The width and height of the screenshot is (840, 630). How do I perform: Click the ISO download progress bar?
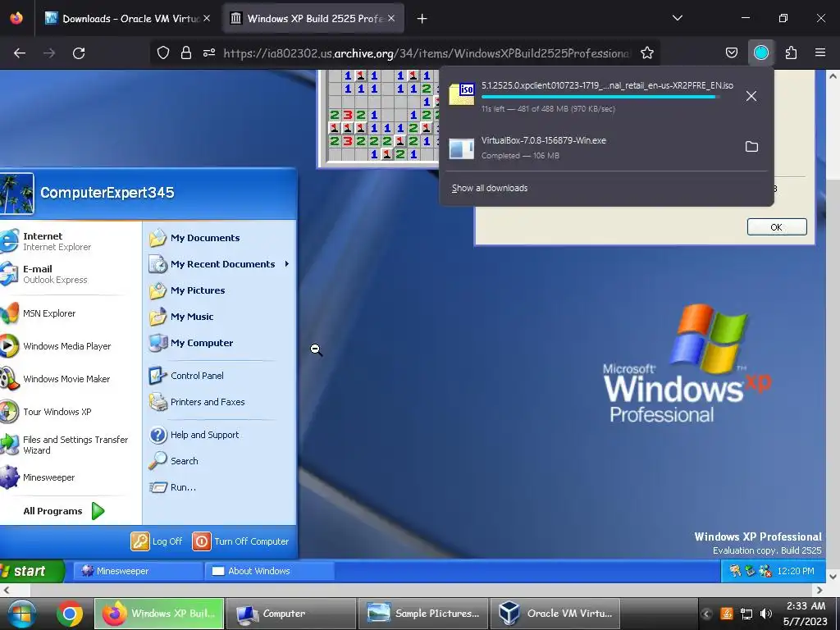tap(600, 97)
